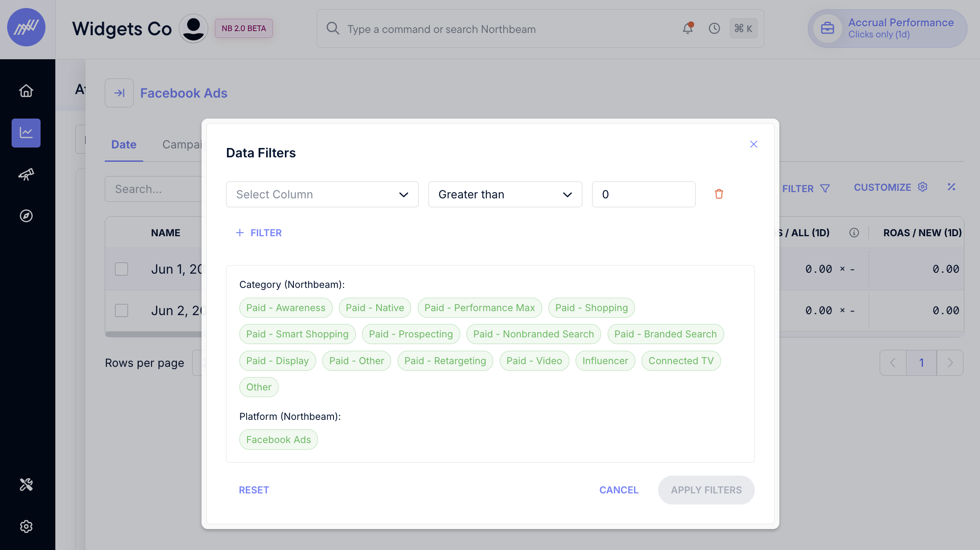Check the Jun 2 row checkbox

[121, 310]
